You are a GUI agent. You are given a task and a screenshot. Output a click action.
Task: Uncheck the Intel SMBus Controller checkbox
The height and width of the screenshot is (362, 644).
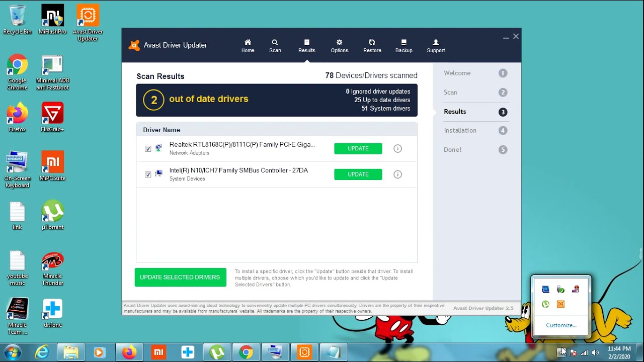point(148,174)
